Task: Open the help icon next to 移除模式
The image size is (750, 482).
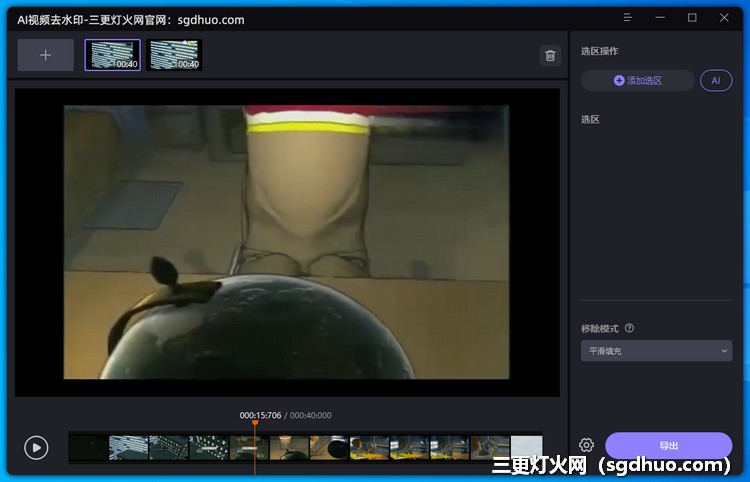Action: point(629,328)
